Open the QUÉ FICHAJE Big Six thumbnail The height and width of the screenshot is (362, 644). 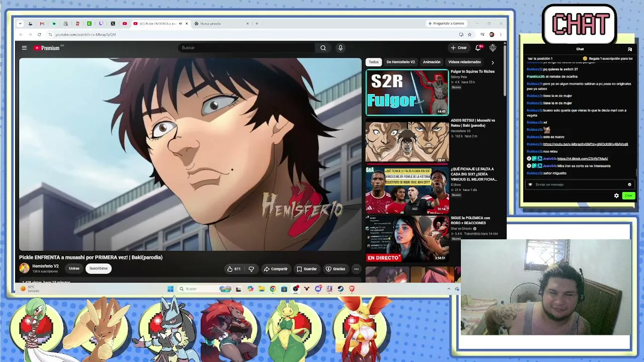click(x=407, y=190)
